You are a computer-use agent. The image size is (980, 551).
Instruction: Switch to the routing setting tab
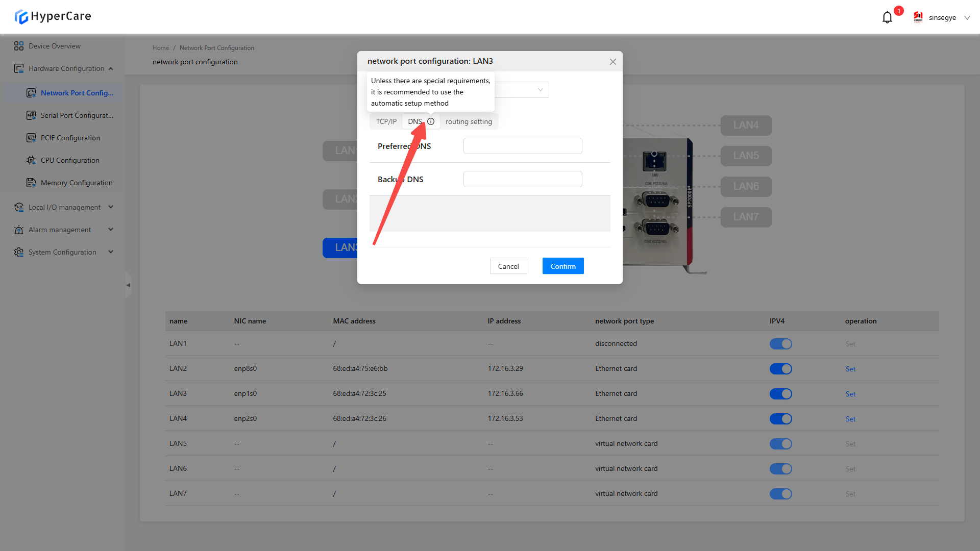pyautogui.click(x=469, y=121)
